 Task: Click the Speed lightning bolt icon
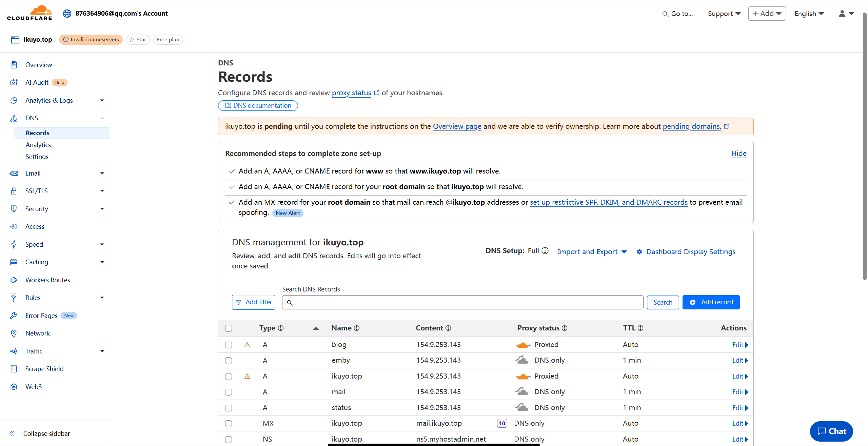(14, 244)
